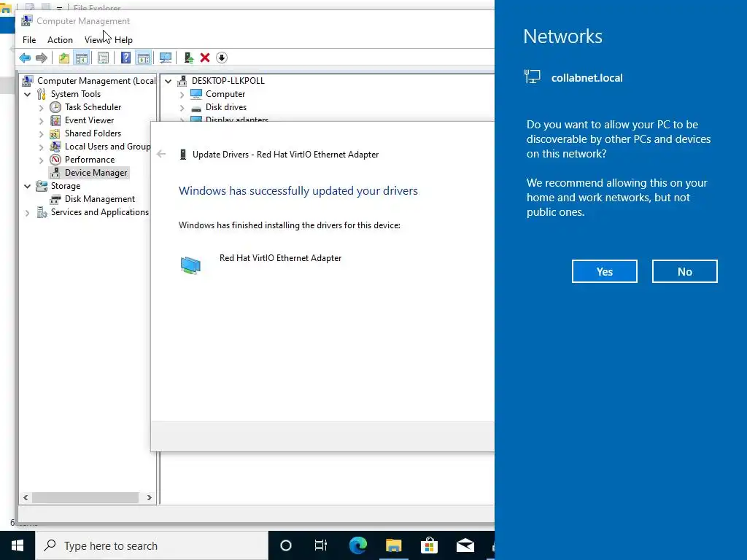Click back arrow in Update Drivers wizard
The width and height of the screenshot is (747, 560).
[x=161, y=154]
